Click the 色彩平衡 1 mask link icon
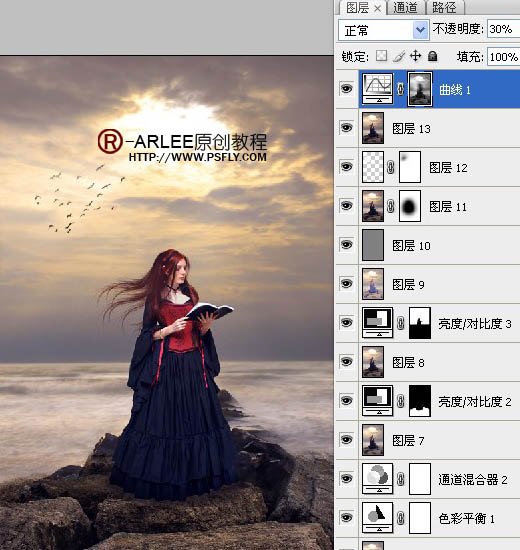520x550 pixels. coord(400,518)
